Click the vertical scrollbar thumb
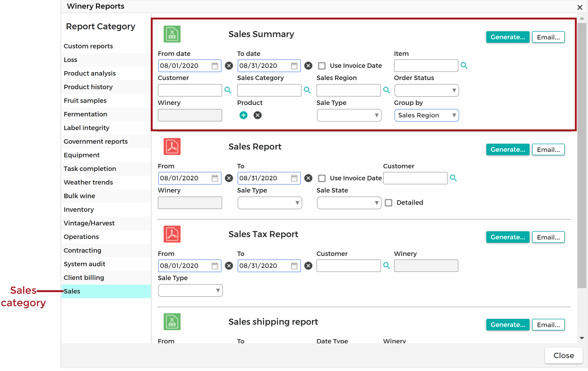This screenshot has height=371, width=588. [582, 155]
